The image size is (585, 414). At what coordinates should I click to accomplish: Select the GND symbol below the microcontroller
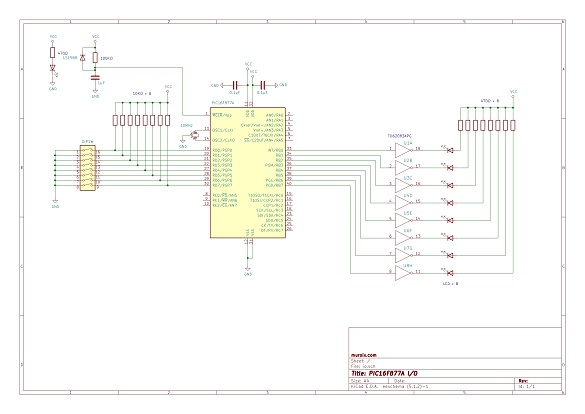tap(248, 271)
